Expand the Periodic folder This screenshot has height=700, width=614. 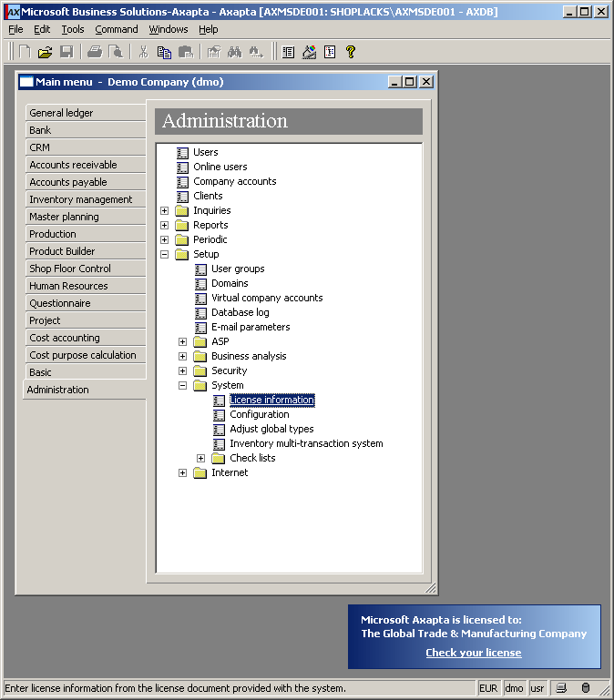pyautogui.click(x=165, y=239)
